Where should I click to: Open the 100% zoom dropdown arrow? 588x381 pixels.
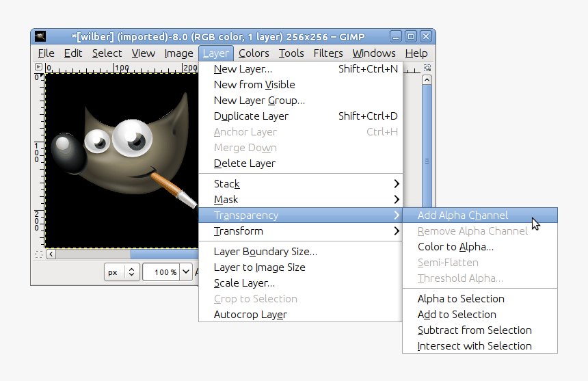tap(186, 272)
